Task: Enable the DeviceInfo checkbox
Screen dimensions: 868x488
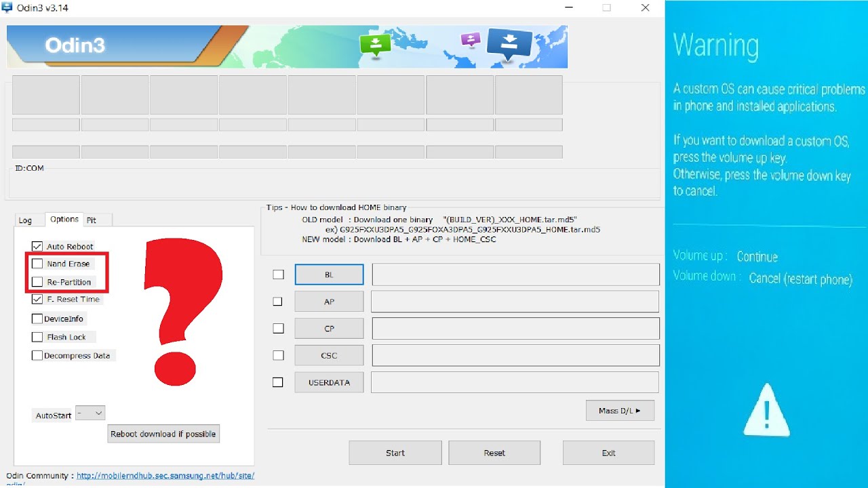Action: (37, 319)
